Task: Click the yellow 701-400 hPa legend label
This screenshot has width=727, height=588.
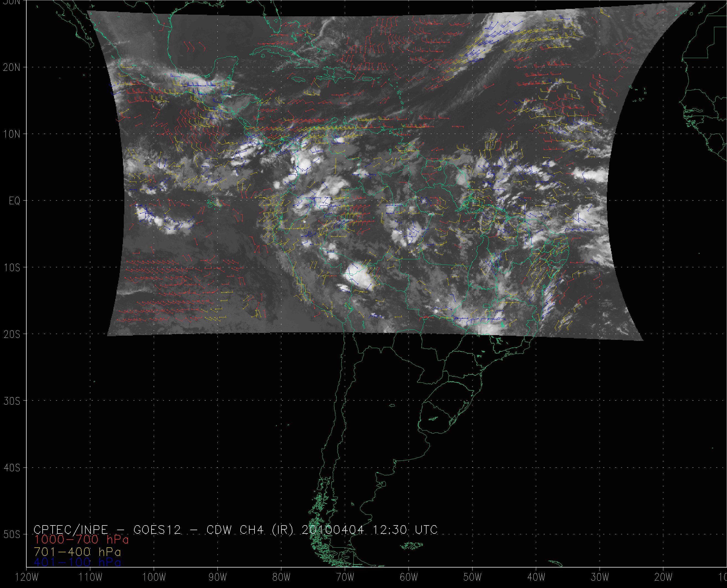Action: [77, 551]
